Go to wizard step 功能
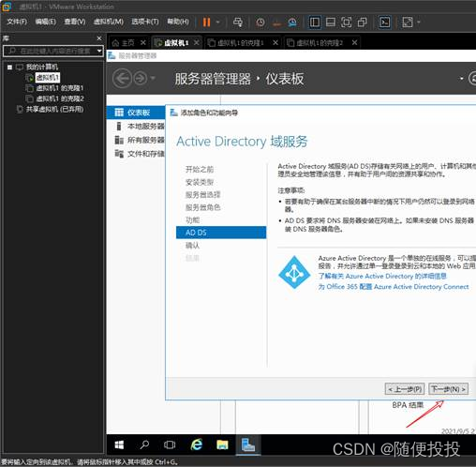476x467 pixels. [x=192, y=220]
